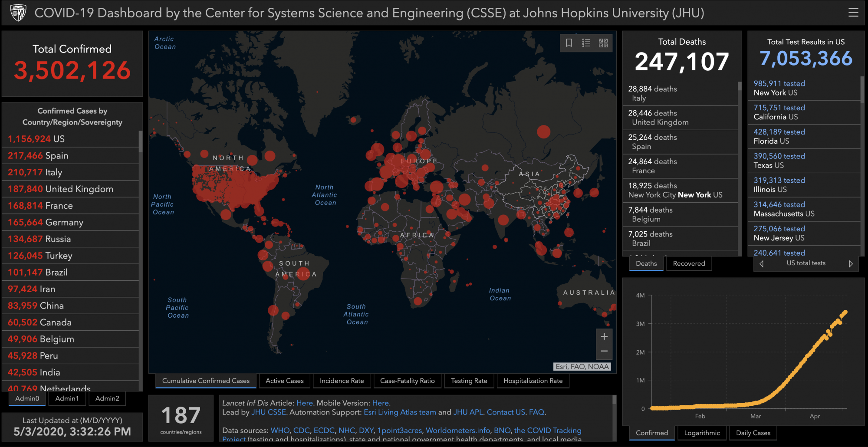Open the 1point3acres source link
868x447 pixels.
point(399,430)
